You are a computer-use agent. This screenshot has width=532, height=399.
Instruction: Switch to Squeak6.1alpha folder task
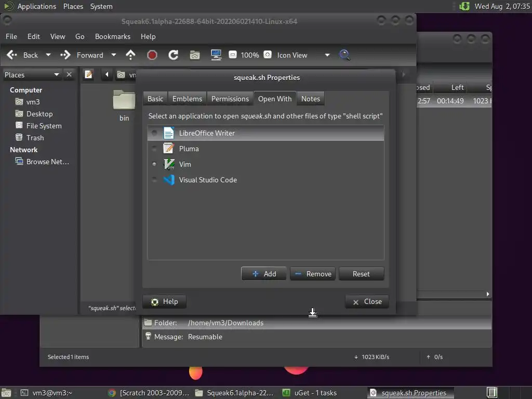point(234,393)
